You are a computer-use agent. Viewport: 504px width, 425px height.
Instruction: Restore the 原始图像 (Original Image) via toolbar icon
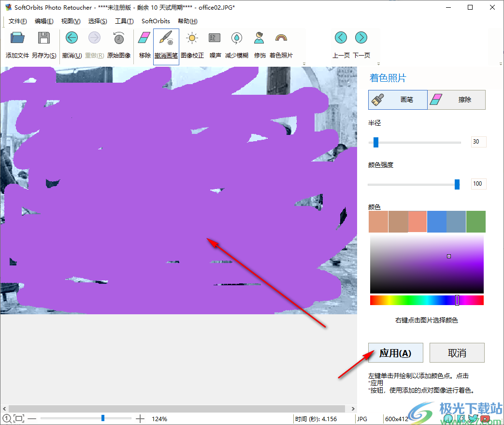click(x=118, y=38)
